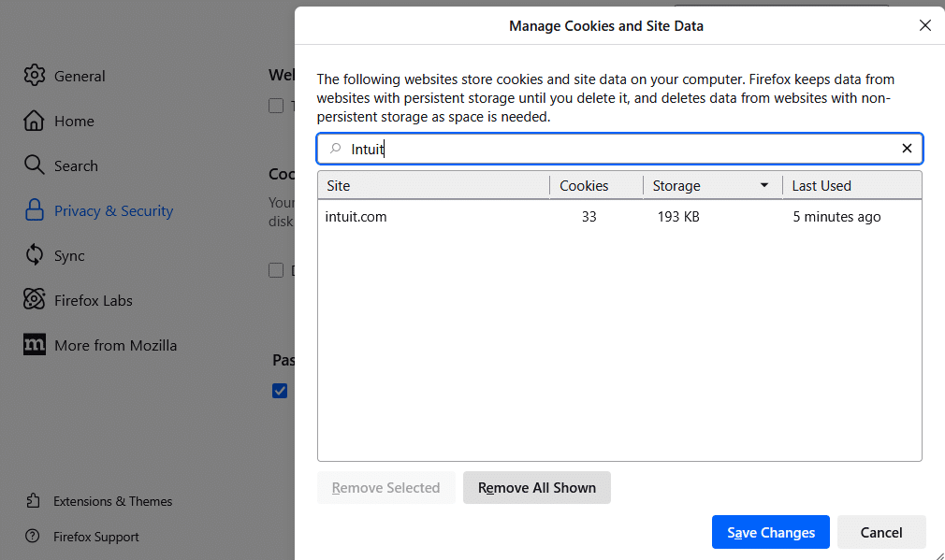Screen dimensions: 945x560
Task: Click the More from Mozilla icon
Action: 35,345
